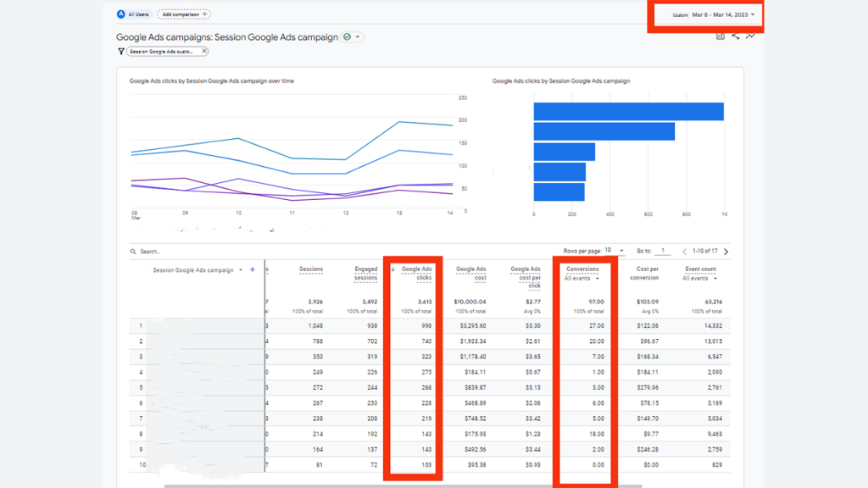Remove the Session Google Ads filter chip
The image size is (868, 488).
click(203, 51)
